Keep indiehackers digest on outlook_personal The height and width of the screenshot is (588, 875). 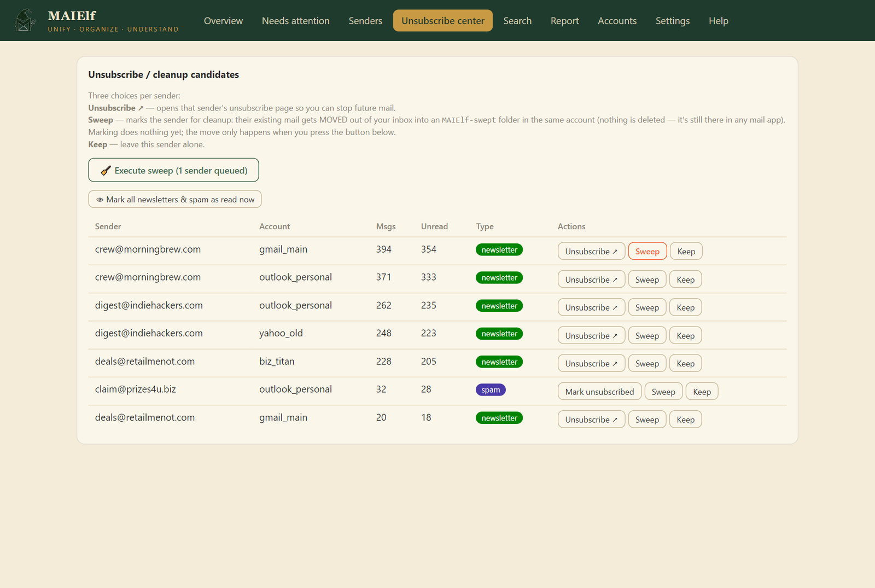686,307
